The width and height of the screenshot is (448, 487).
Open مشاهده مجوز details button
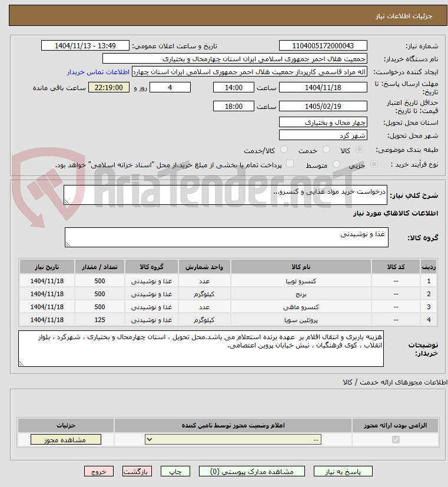66,439
